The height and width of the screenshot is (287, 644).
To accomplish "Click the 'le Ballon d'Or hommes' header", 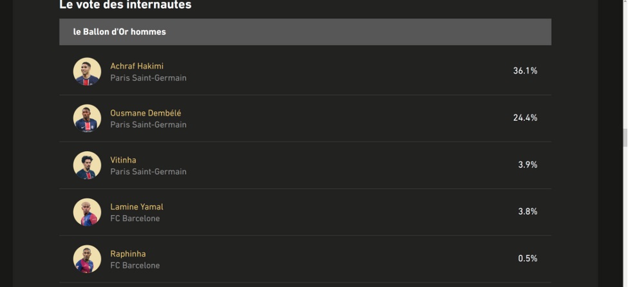I will pos(119,32).
